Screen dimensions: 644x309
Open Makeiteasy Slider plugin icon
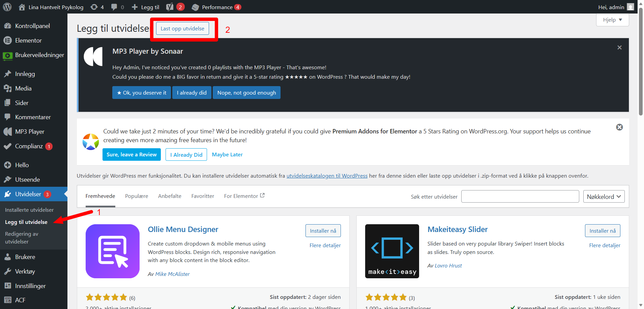pos(392,251)
